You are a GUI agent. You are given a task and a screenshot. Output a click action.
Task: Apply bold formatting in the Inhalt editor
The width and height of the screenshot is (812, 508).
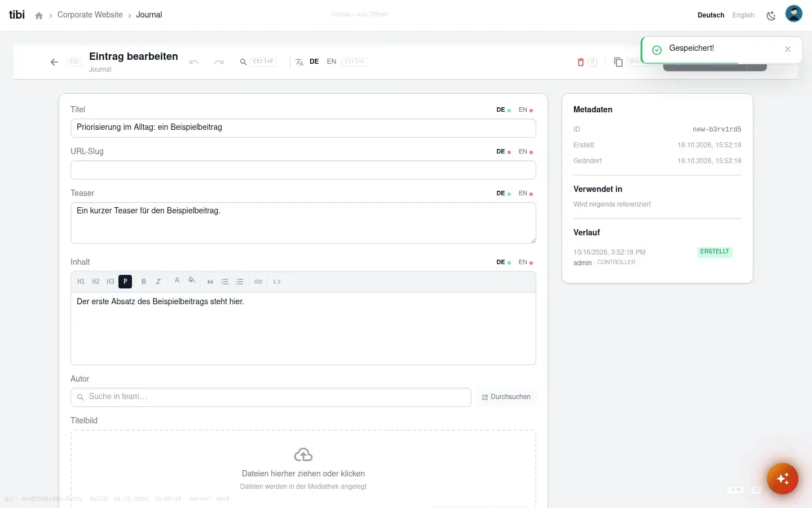point(144,282)
